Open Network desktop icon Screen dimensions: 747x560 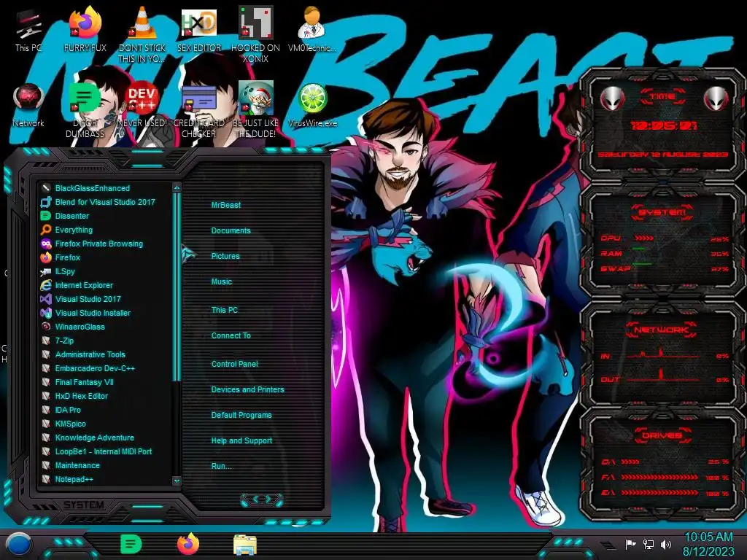pos(28,106)
